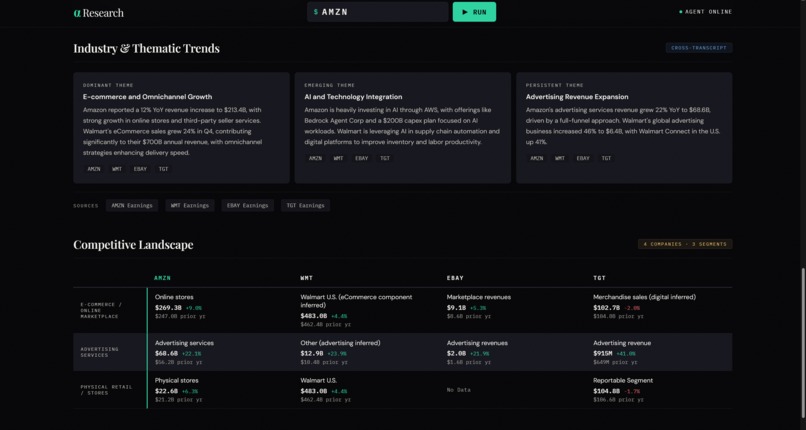The image size is (806, 430).
Task: Select AMZN tag in AI and Technology Integration card
Action: [x=315, y=158]
